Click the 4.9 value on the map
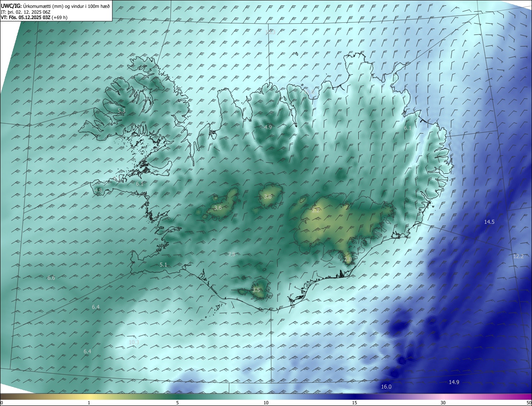Viewport: 532px width, 406px height. pyautogui.click(x=268, y=127)
